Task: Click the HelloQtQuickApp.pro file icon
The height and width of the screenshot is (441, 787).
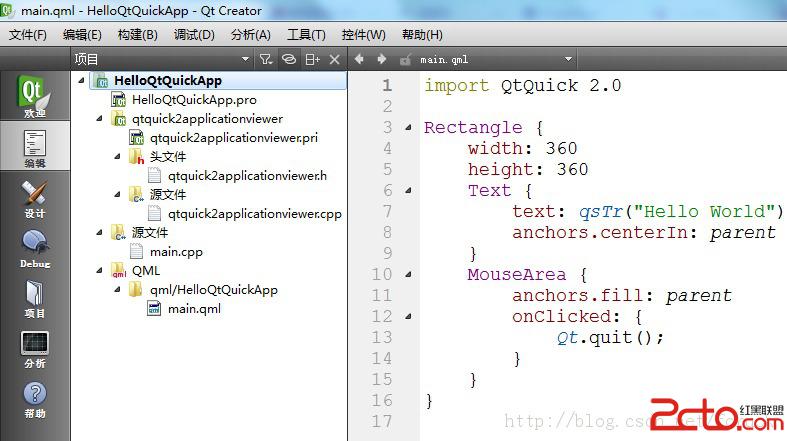Action: tap(118, 100)
